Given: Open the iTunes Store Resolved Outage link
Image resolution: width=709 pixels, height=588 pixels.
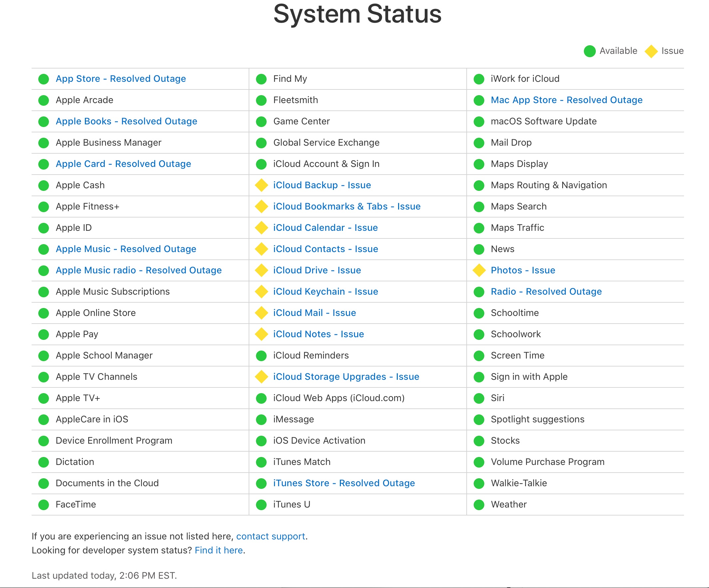Looking at the screenshot, I should point(344,483).
